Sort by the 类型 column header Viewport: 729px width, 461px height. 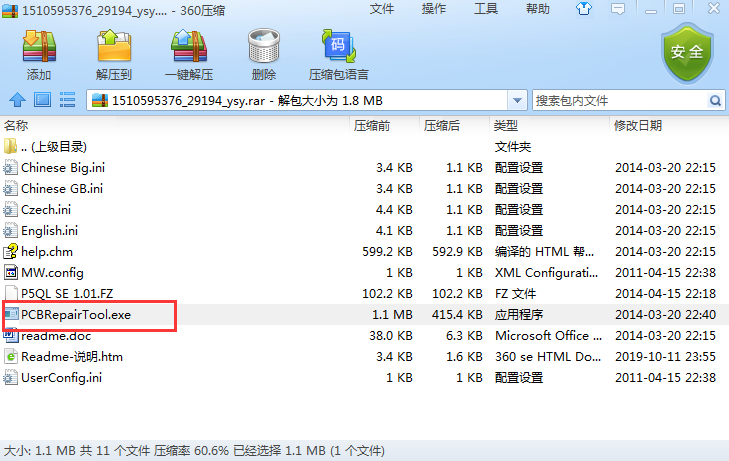point(506,125)
